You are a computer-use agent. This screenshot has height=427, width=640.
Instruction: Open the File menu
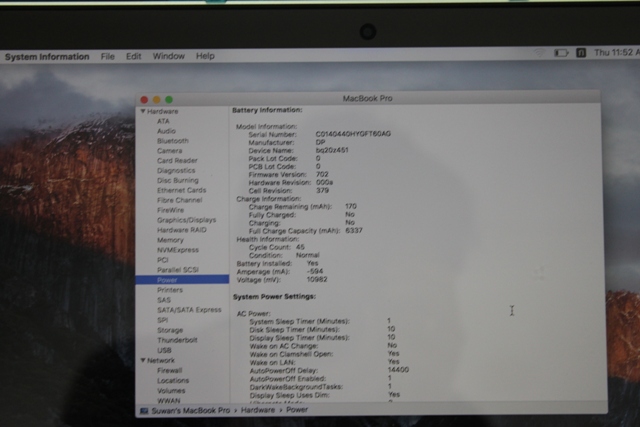click(x=108, y=56)
